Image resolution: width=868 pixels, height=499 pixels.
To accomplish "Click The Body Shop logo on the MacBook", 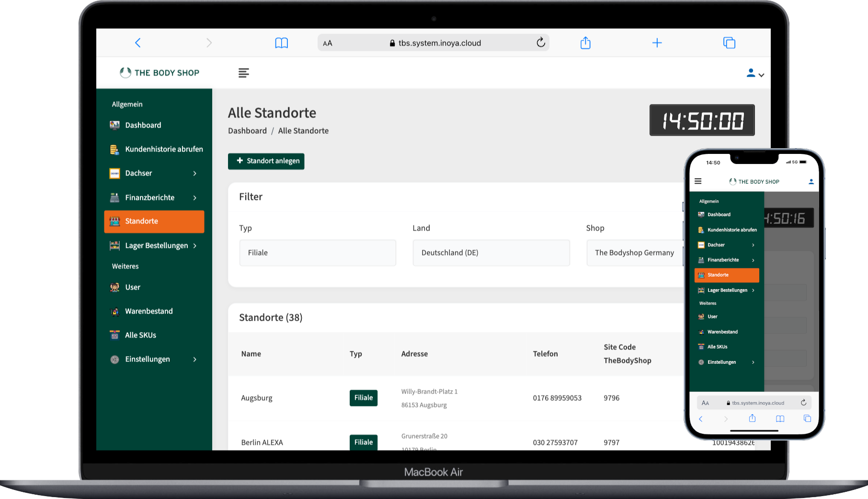I will tap(160, 72).
